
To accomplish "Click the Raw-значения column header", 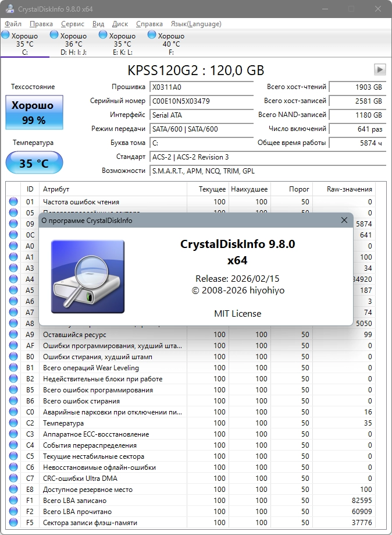I will tap(344, 189).
